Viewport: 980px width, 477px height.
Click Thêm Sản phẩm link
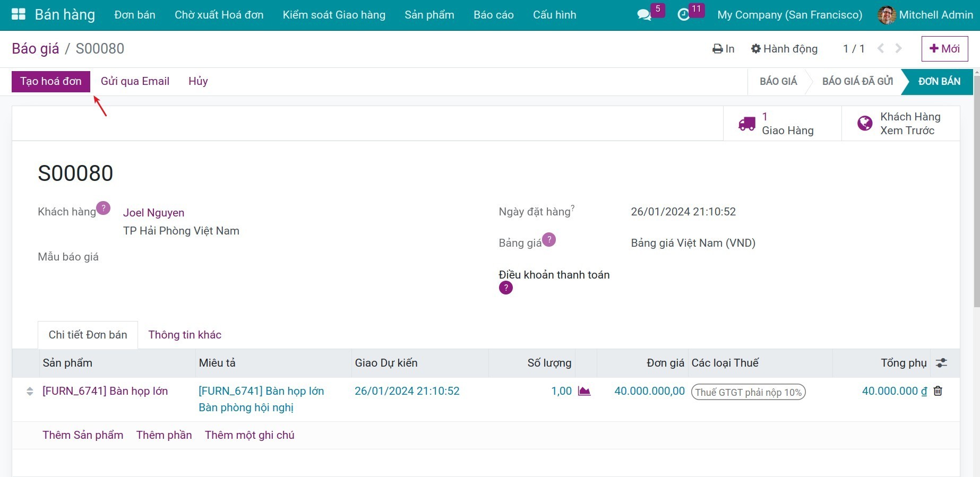tap(83, 435)
